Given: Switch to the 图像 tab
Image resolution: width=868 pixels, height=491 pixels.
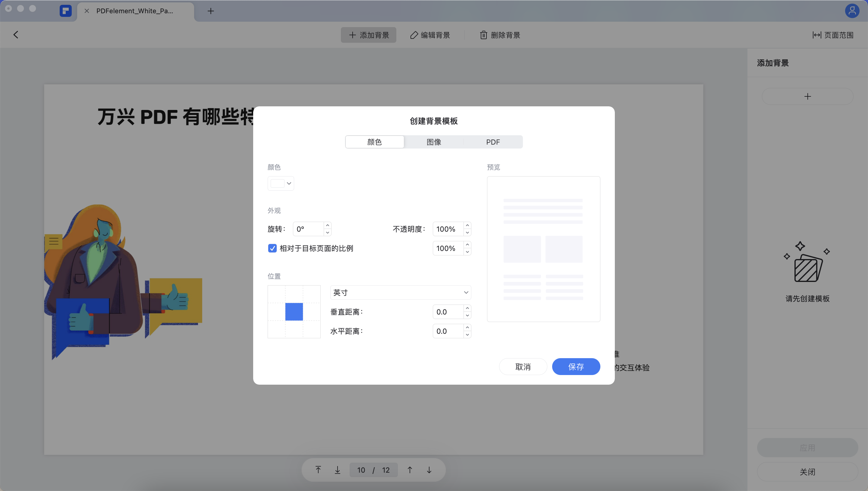Looking at the screenshot, I should (x=433, y=142).
